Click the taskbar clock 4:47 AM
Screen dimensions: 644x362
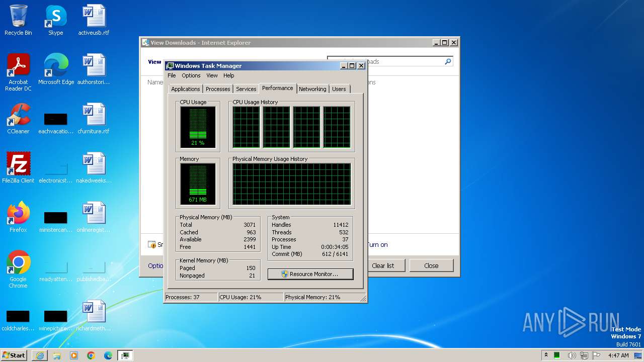click(618, 355)
